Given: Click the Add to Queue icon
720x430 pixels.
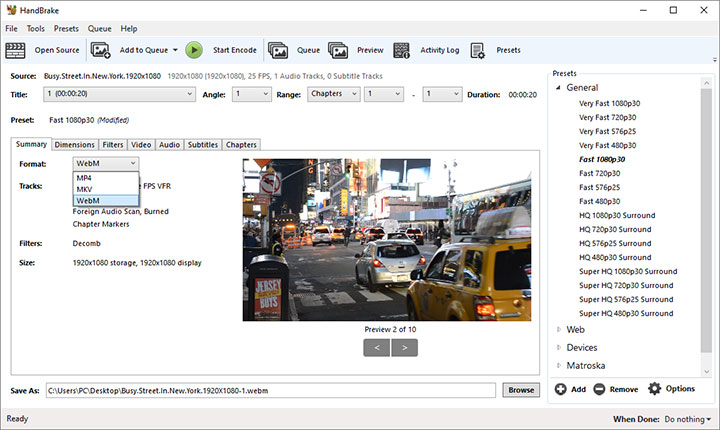Looking at the screenshot, I should click(100, 49).
